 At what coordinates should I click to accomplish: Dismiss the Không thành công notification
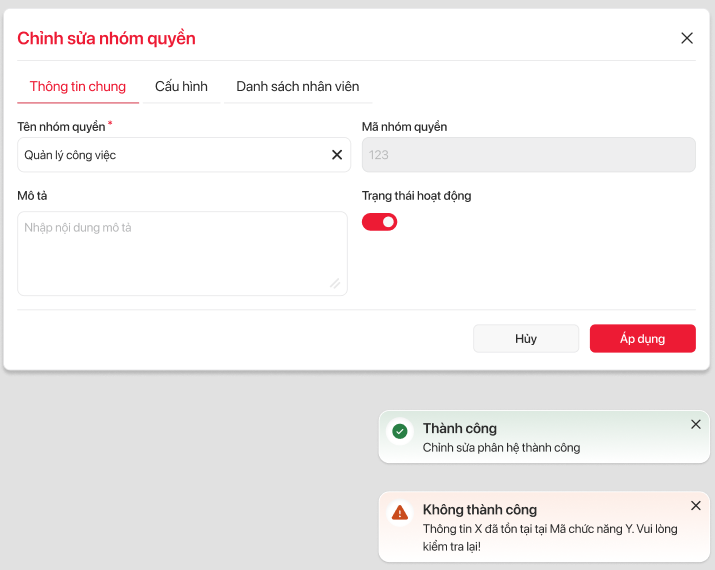click(x=696, y=505)
